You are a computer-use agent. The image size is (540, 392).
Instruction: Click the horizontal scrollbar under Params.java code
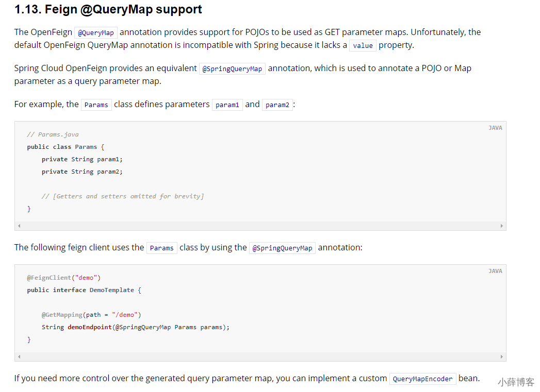[x=260, y=226]
